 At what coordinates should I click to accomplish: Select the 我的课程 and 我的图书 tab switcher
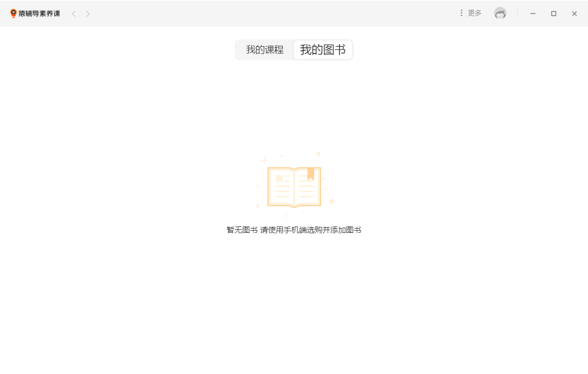(294, 49)
